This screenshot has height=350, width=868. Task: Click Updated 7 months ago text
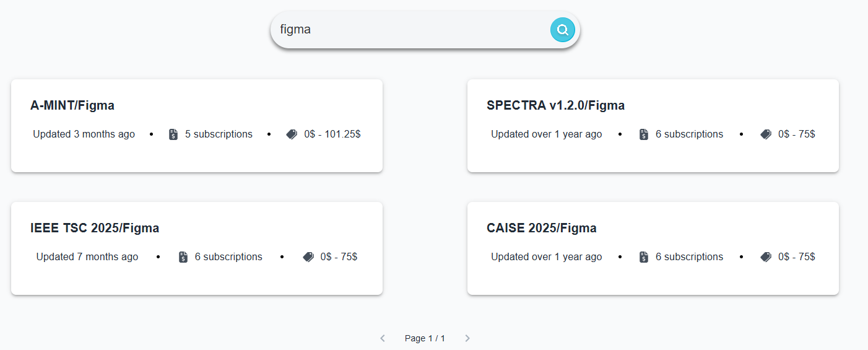pyautogui.click(x=87, y=257)
